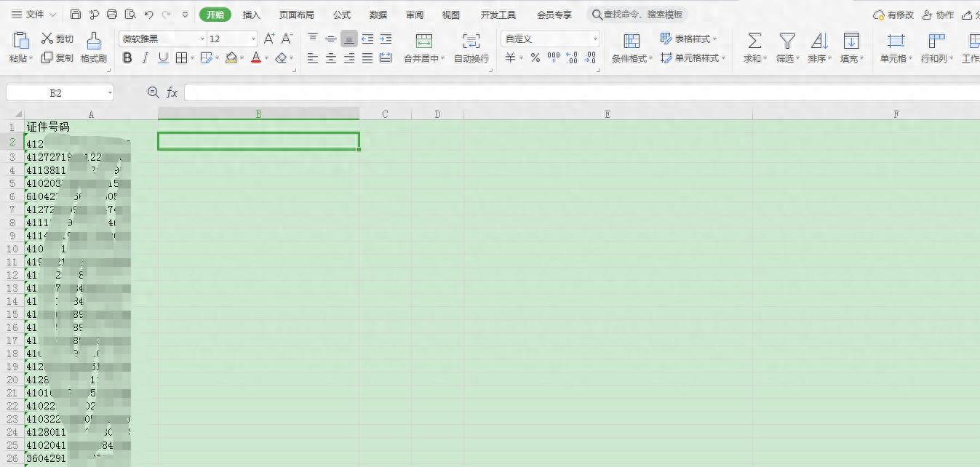Click the Filter (筛选) funnel icon

(786, 41)
